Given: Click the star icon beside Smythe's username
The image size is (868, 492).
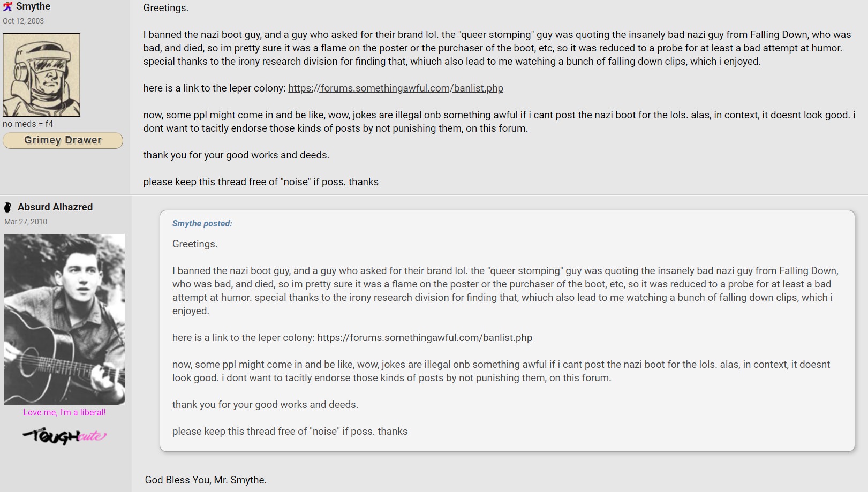Looking at the screenshot, I should pos(7,6).
